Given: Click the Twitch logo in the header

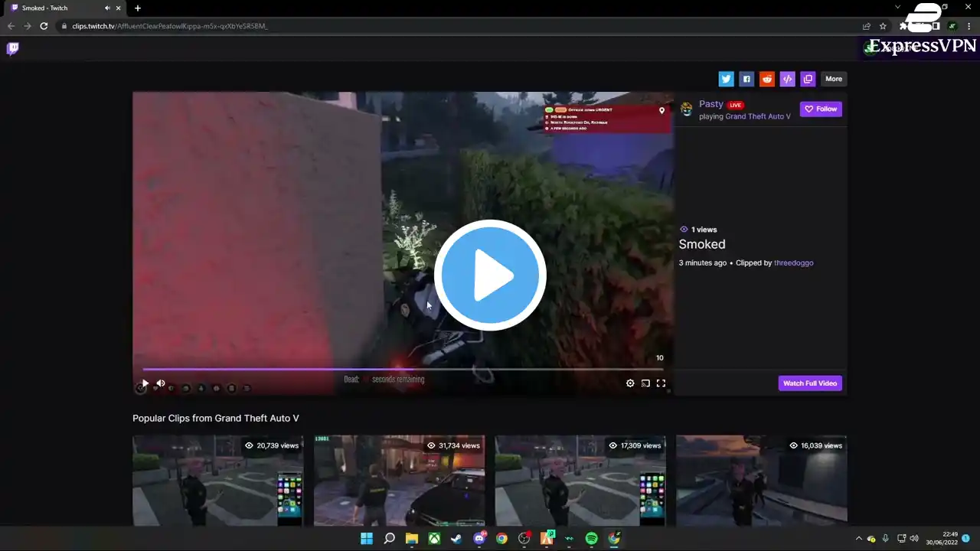Looking at the screenshot, I should click(12, 49).
